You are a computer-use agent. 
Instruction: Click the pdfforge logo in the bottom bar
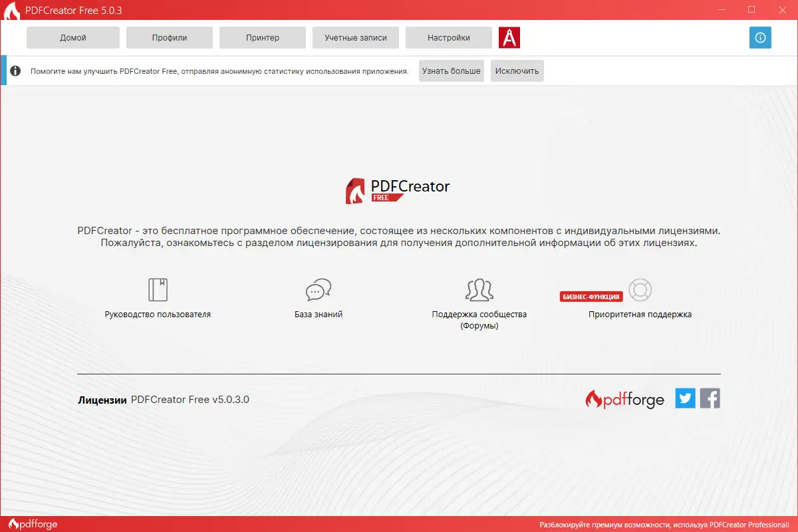pos(33,524)
